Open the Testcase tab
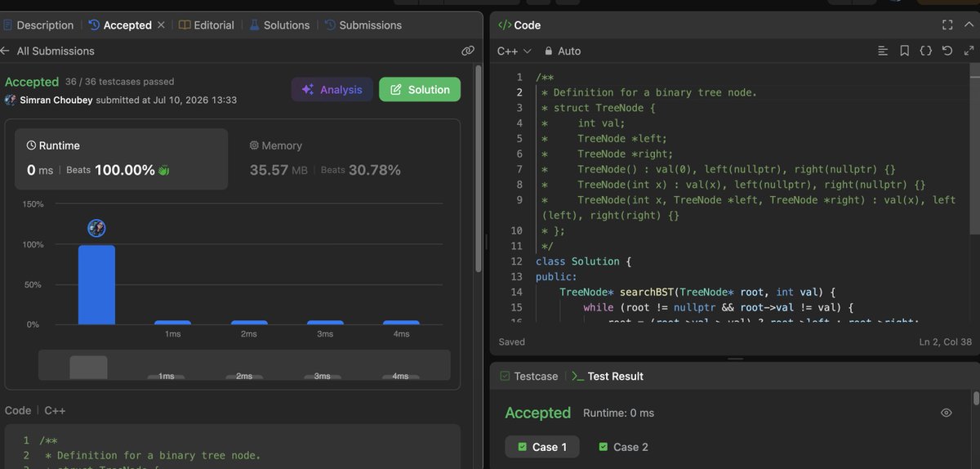Viewport: 980px width, 469px height. coord(528,377)
